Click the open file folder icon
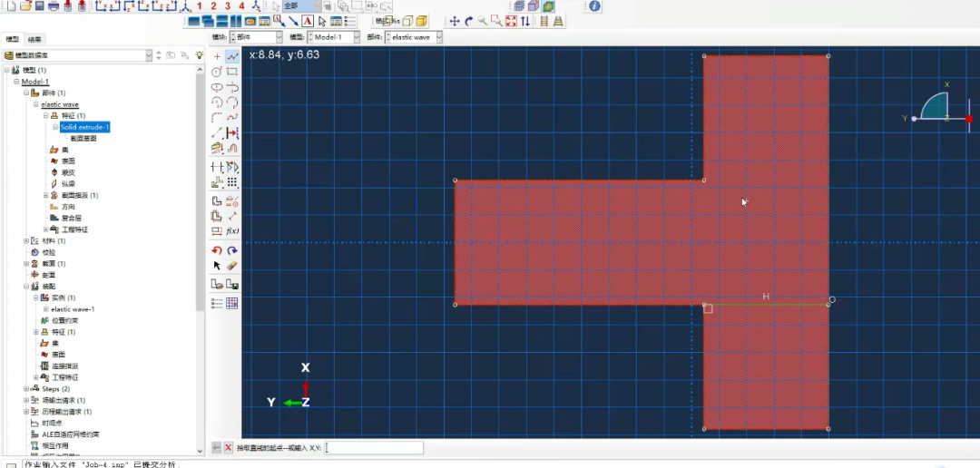This screenshot has width=980, height=468. [x=25, y=6]
